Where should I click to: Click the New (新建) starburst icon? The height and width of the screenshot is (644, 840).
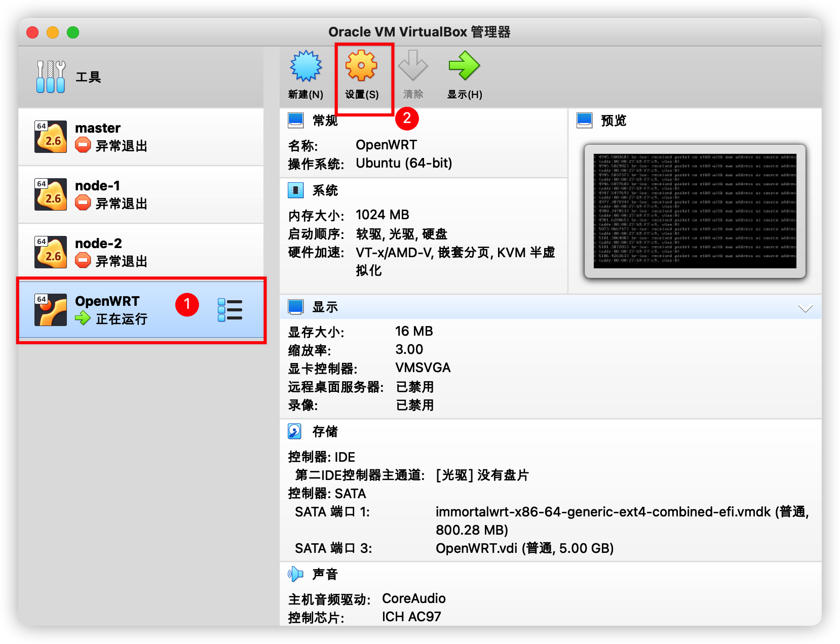[x=306, y=66]
